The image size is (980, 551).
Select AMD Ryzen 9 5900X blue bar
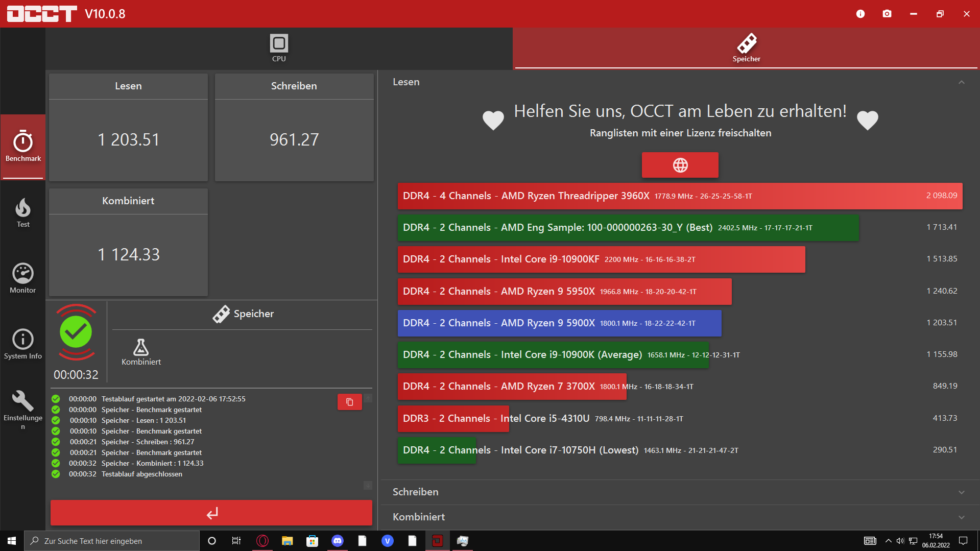coord(559,323)
